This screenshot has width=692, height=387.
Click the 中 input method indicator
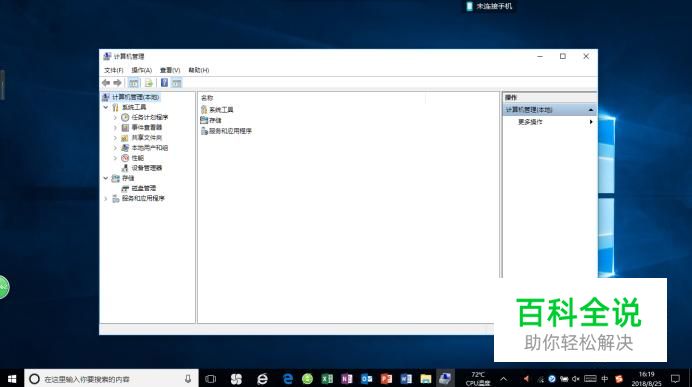coord(605,379)
